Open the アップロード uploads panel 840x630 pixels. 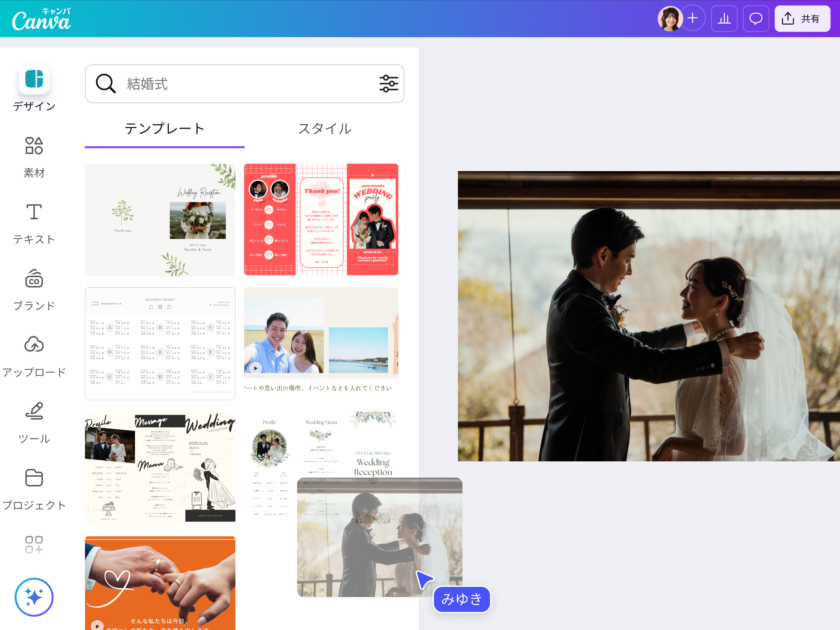[x=34, y=357]
